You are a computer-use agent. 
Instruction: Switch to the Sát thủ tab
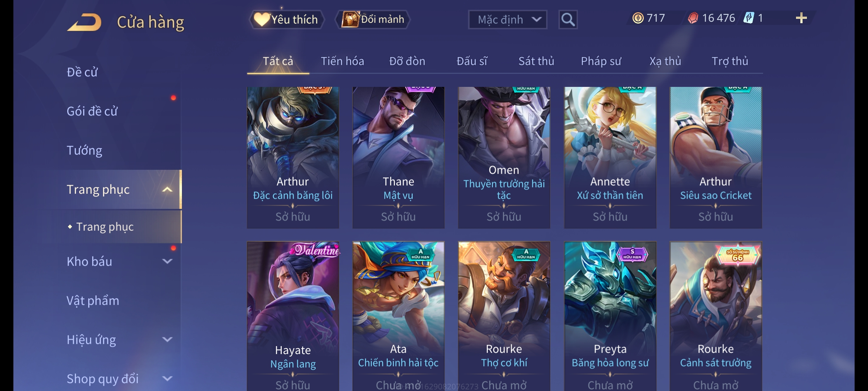[x=536, y=61]
